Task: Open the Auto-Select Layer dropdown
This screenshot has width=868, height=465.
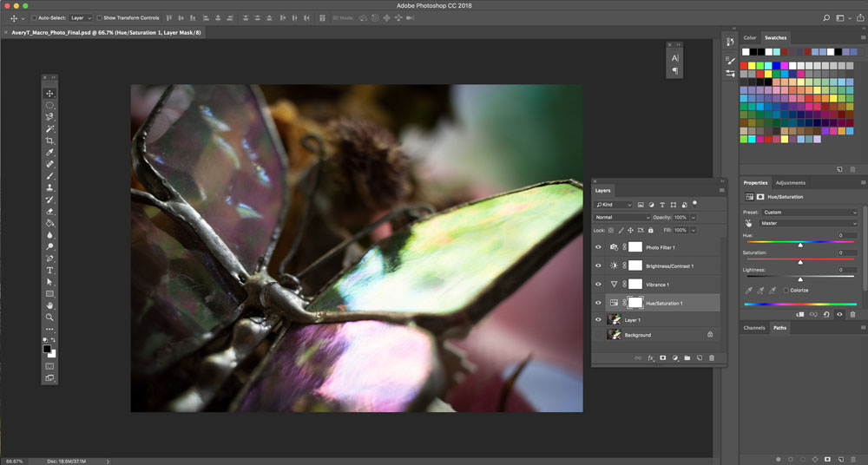Action: click(81, 17)
